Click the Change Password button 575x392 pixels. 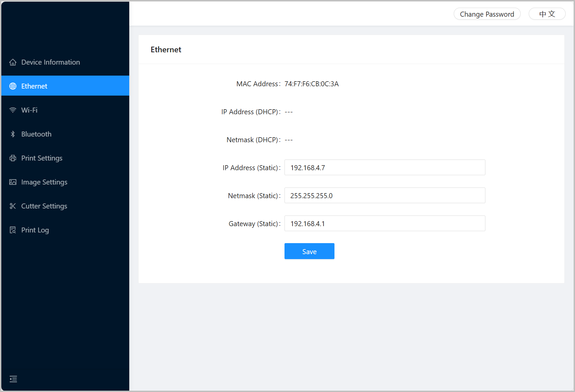[x=487, y=14]
